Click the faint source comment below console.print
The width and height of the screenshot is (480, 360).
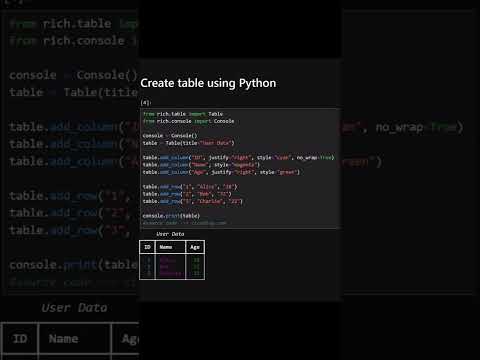[184, 223]
